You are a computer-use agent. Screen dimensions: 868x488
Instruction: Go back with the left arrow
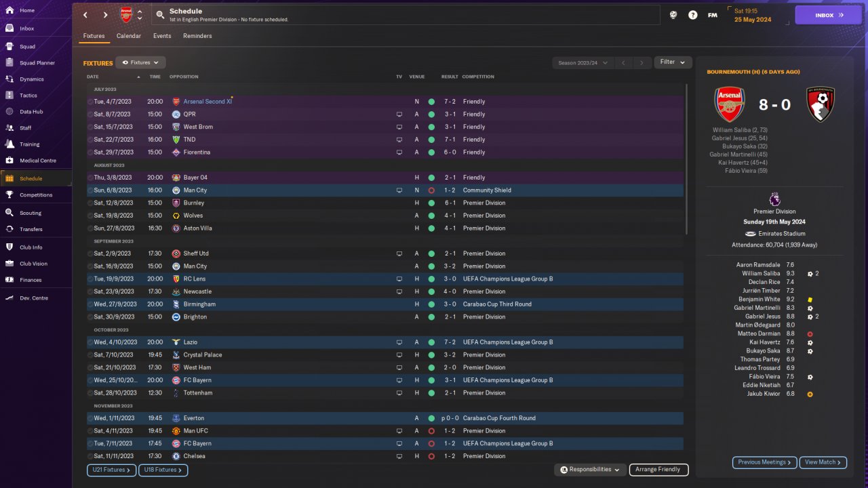pyautogui.click(x=85, y=15)
